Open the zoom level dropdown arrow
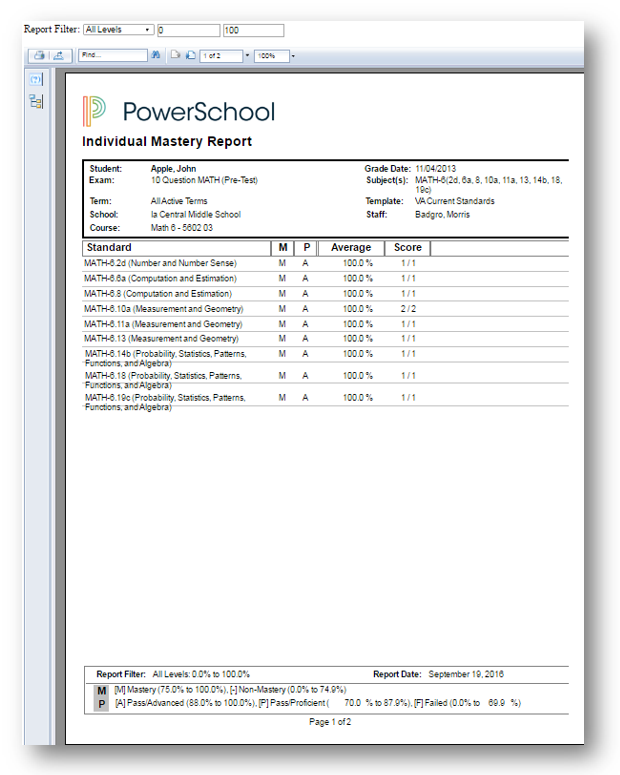This screenshot has width=620, height=775. [x=293, y=56]
